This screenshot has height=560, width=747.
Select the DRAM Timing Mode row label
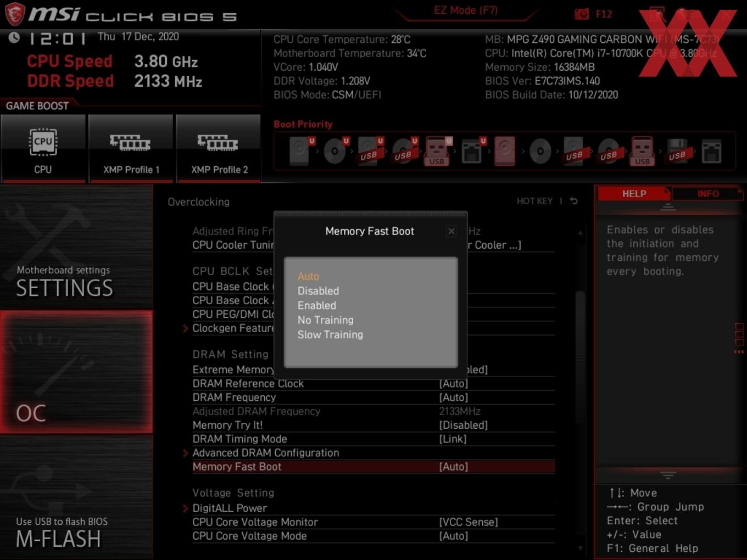(x=239, y=439)
